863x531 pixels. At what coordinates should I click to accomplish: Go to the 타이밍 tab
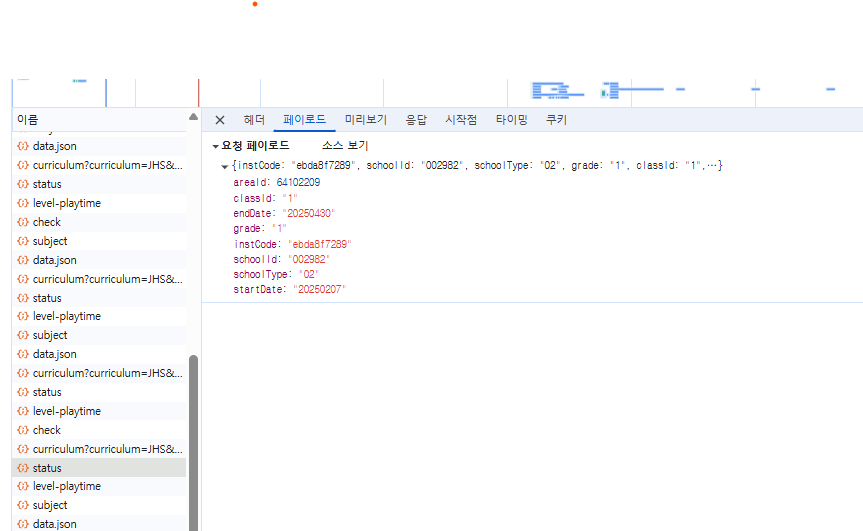tap(511, 120)
